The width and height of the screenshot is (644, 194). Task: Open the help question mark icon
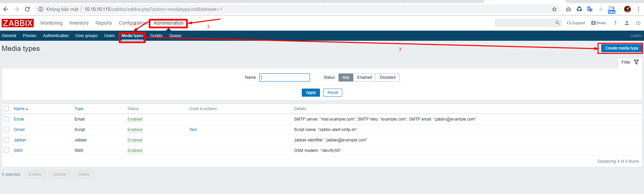pos(615,23)
